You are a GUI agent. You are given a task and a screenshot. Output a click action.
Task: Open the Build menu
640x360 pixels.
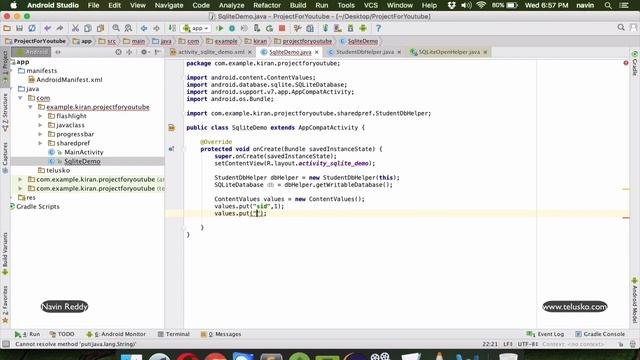coord(298,5)
